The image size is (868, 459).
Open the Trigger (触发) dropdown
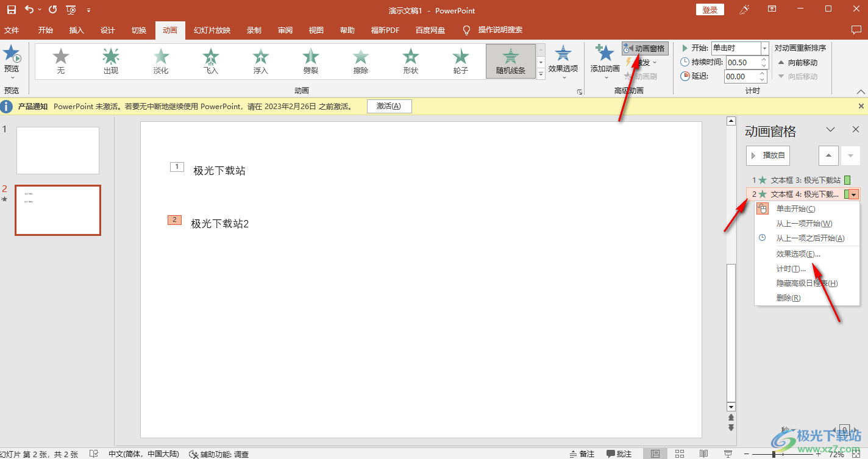641,62
